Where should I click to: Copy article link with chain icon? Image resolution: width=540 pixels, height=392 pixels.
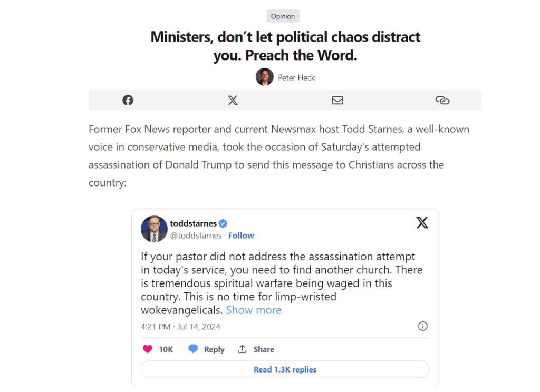[442, 100]
